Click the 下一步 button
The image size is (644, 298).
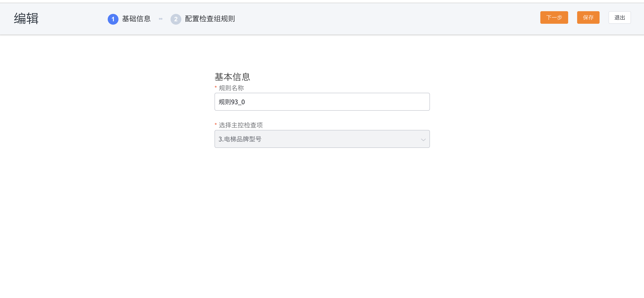coord(554,17)
